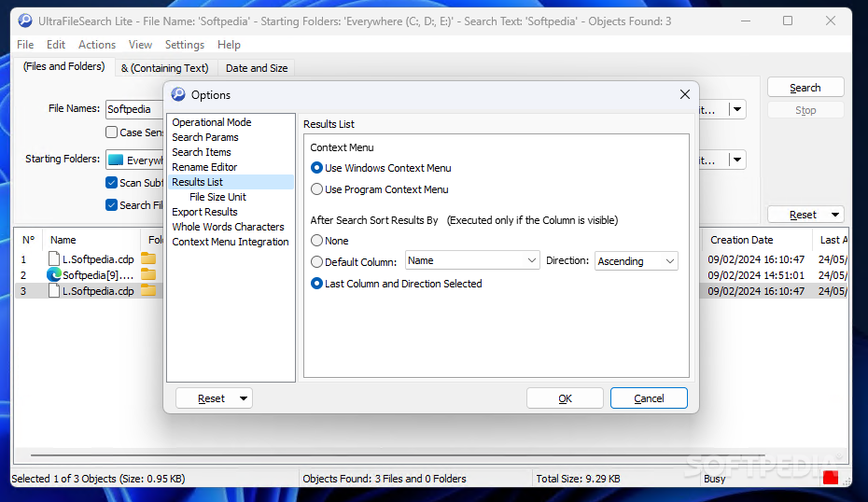Click the Softpedia[9] file name
Image resolution: width=868 pixels, height=502 pixels.
pos(98,275)
